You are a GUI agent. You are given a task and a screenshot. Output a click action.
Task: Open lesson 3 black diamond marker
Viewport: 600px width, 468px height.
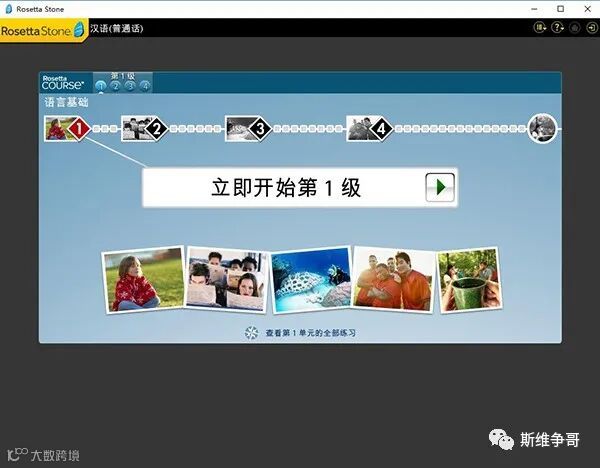(x=260, y=129)
